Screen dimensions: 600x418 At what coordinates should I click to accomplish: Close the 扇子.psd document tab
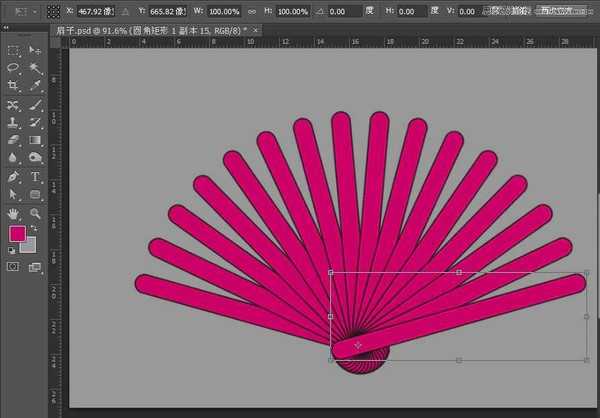pyautogui.click(x=257, y=31)
